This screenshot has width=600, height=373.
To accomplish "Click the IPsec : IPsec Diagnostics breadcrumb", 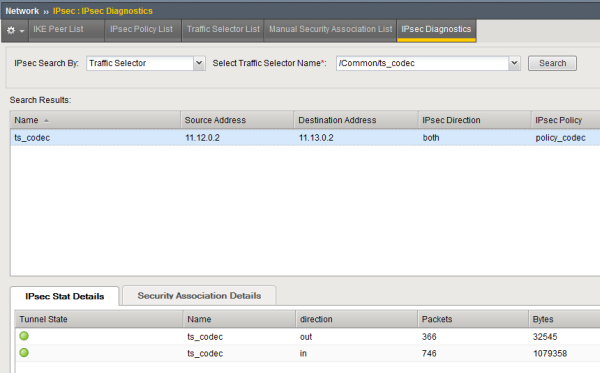I will tap(103, 11).
